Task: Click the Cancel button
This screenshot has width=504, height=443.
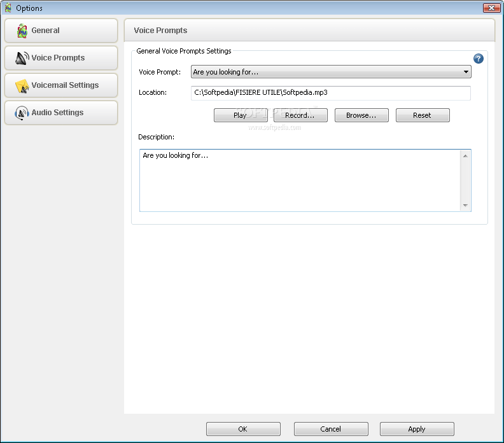Action: [x=331, y=429]
